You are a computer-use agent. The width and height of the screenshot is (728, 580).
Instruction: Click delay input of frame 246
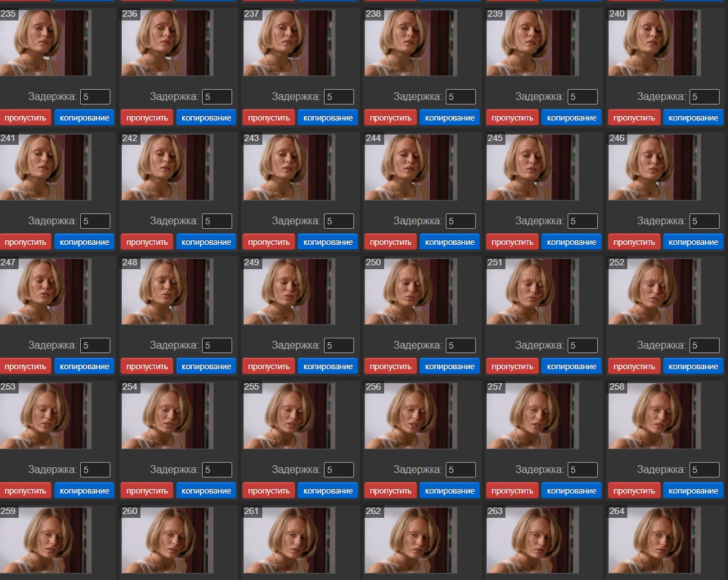[704, 221]
